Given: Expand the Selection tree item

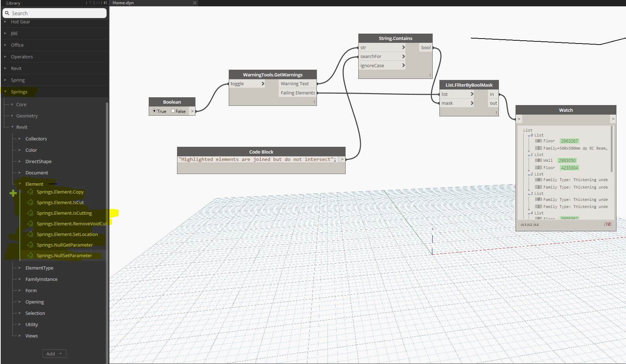Looking at the screenshot, I should click(x=20, y=313).
